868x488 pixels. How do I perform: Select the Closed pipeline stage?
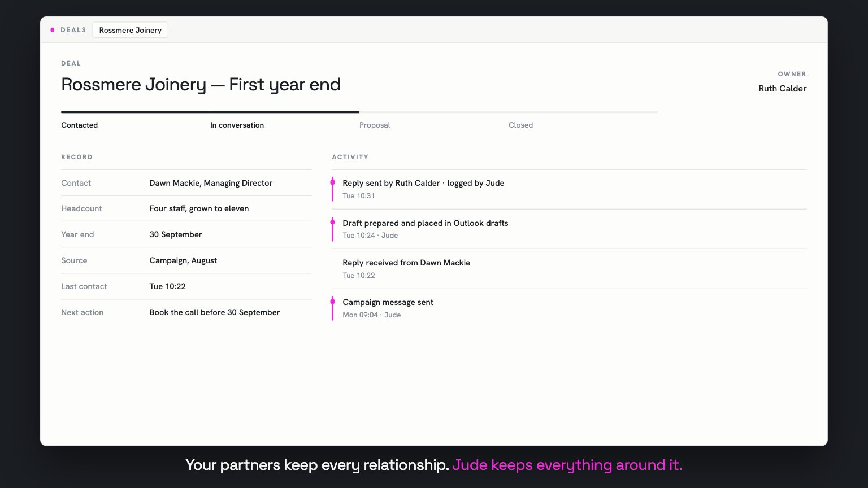[x=520, y=125]
